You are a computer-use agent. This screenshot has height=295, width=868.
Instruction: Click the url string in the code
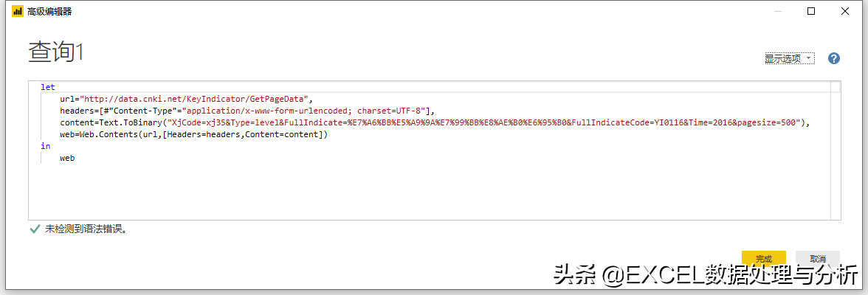(195, 99)
